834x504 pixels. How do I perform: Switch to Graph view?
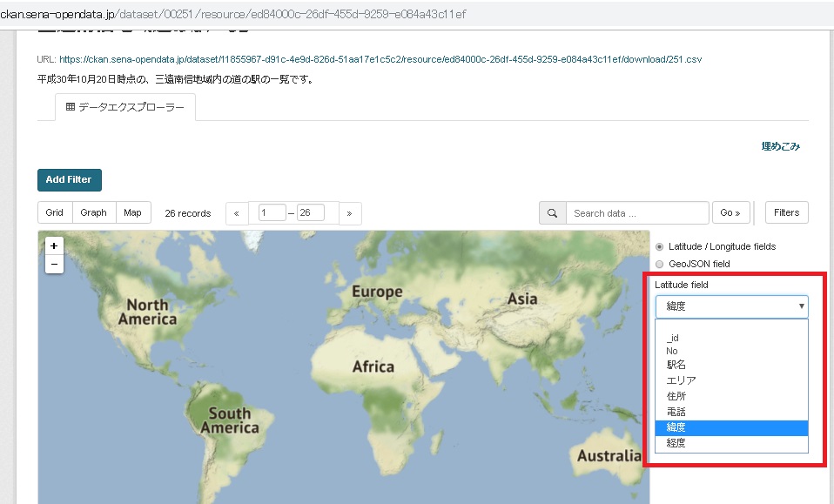(x=93, y=213)
